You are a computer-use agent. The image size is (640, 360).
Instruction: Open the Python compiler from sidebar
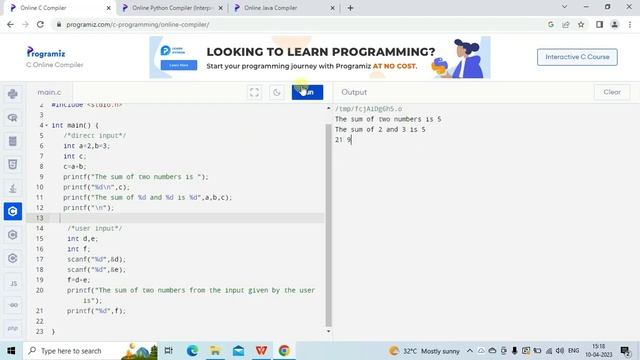tap(13, 94)
